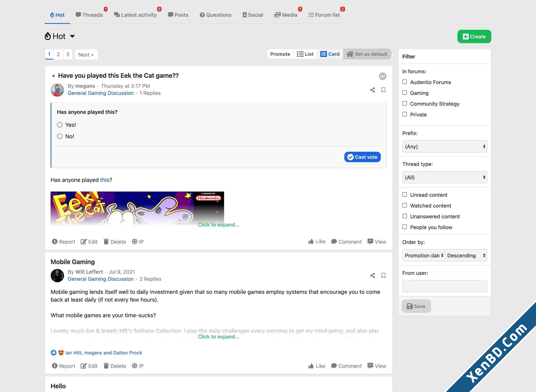Screen dimensions: 536x392
Task: Delete the Eek the Cat post
Action: click(115, 242)
